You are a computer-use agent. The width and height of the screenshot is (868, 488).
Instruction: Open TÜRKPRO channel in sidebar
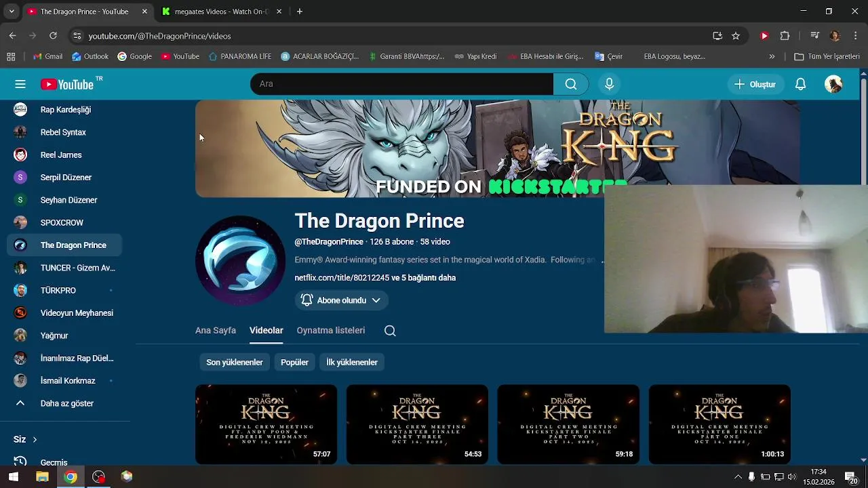coord(64,290)
